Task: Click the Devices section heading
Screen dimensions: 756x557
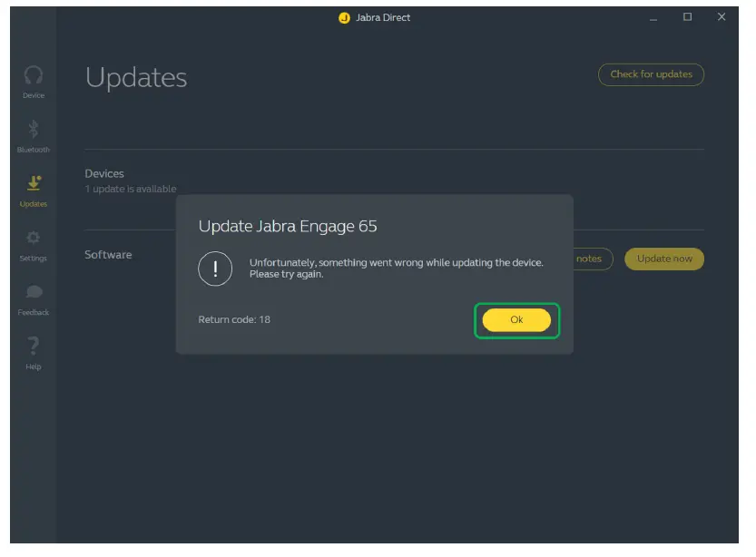Action: pos(104,173)
